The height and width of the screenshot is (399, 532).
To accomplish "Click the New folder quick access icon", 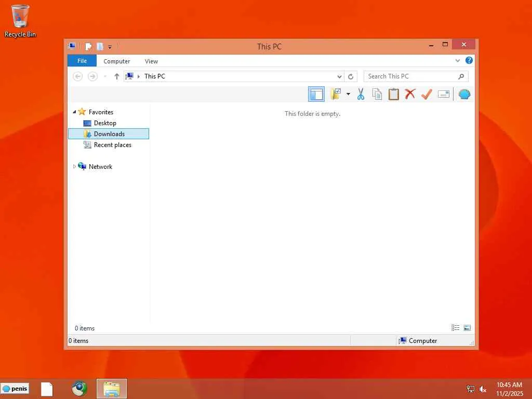I will pyautogui.click(x=100, y=46).
